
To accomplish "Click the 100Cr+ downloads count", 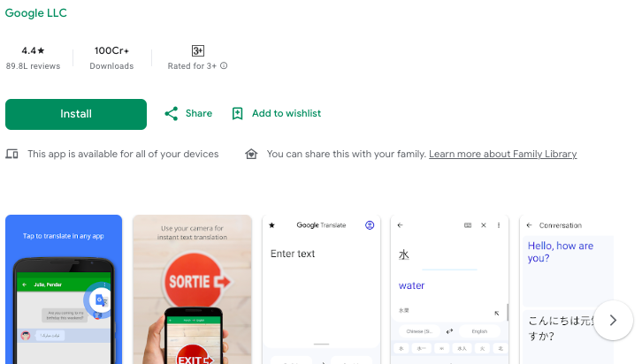I will pyautogui.click(x=111, y=50).
